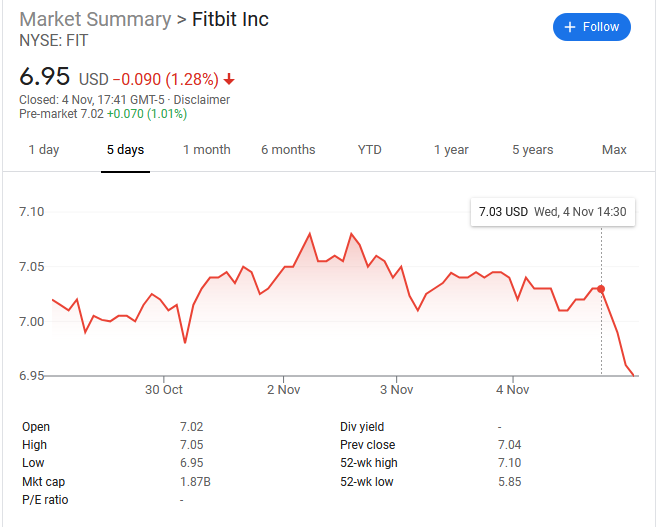Viewport: 657px width, 527px height.
Task: Switch to the 1 month tab
Action: [206, 150]
